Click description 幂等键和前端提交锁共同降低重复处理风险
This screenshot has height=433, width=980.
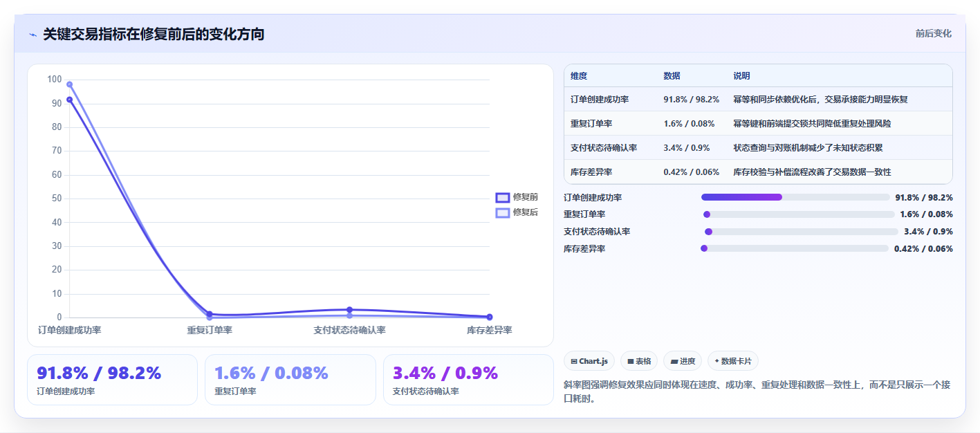pyautogui.click(x=812, y=124)
